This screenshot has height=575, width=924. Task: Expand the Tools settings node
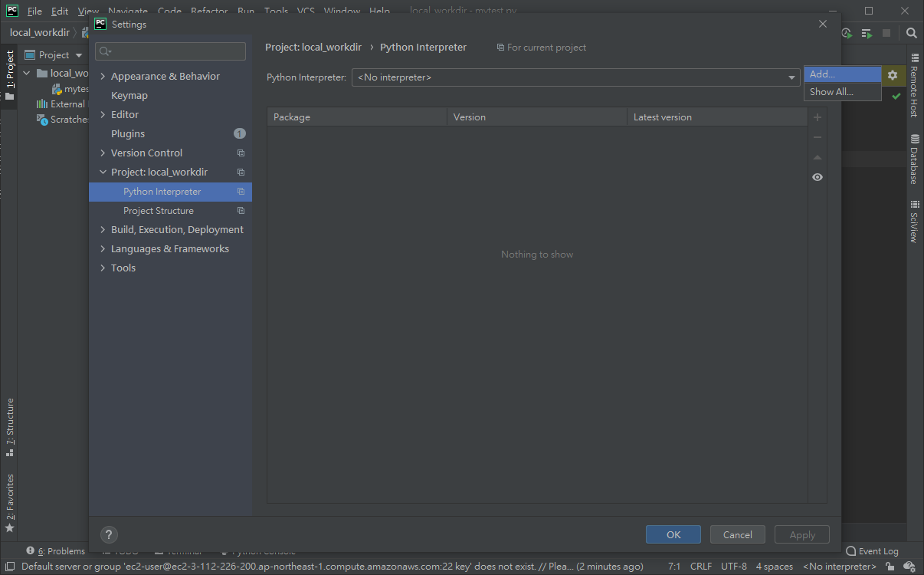pyautogui.click(x=103, y=268)
